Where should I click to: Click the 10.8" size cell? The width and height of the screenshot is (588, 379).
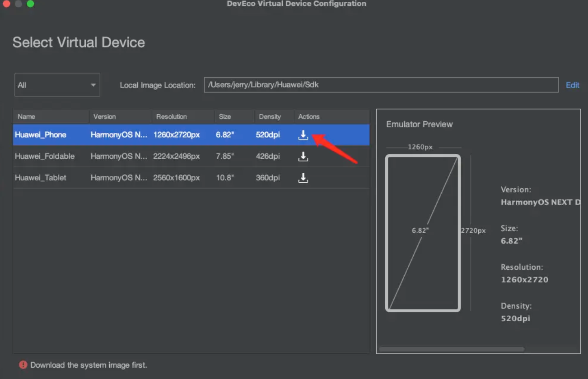[x=225, y=178]
